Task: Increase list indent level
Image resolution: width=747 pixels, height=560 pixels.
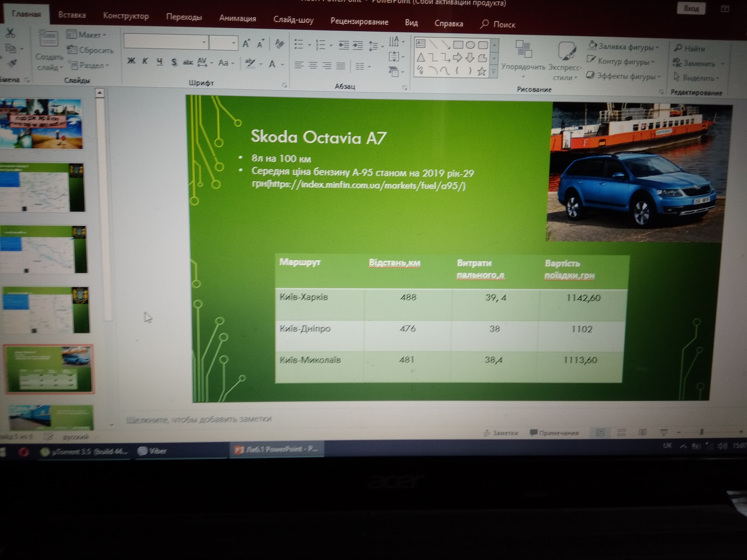Action: (358, 45)
